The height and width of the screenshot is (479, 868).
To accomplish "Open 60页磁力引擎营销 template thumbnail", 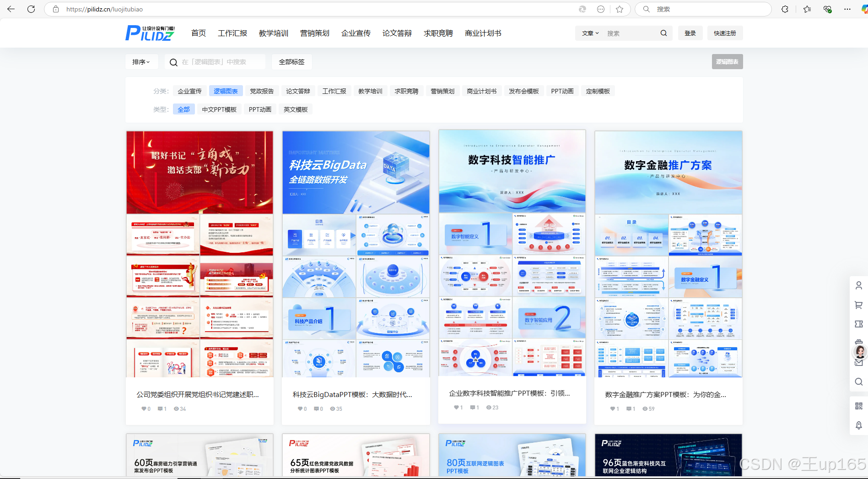I will [x=199, y=455].
